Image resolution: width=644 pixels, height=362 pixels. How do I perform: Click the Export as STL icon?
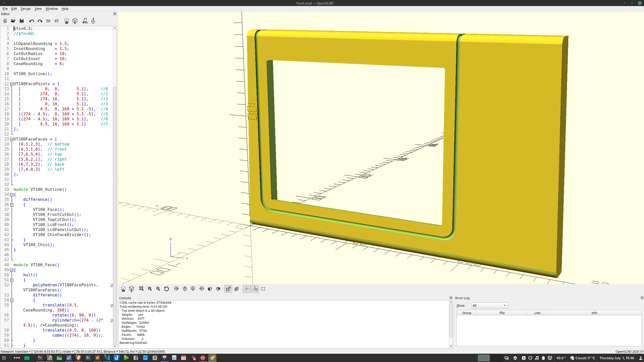[85, 21]
